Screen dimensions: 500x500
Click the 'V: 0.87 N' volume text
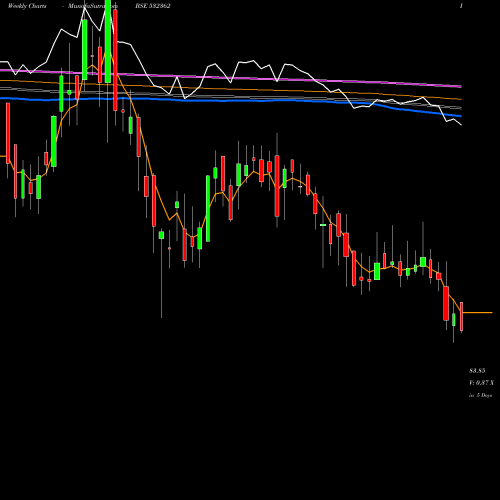(x=482, y=383)
